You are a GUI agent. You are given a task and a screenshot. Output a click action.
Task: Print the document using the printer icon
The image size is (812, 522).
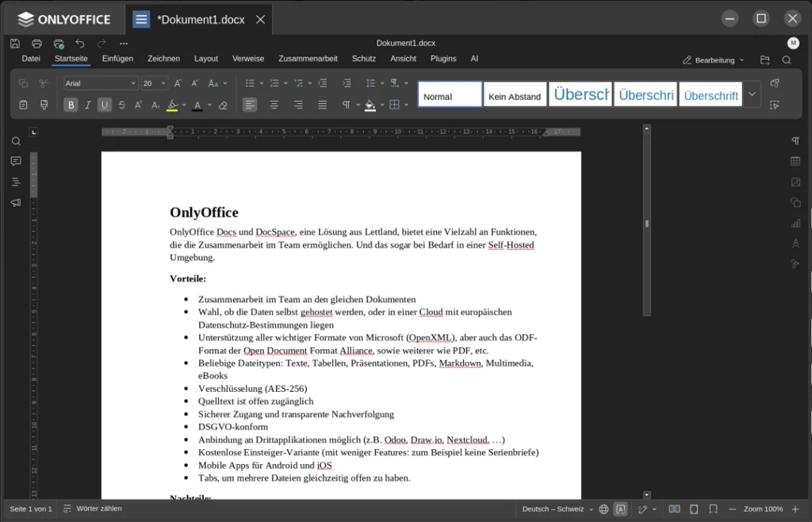(36, 44)
